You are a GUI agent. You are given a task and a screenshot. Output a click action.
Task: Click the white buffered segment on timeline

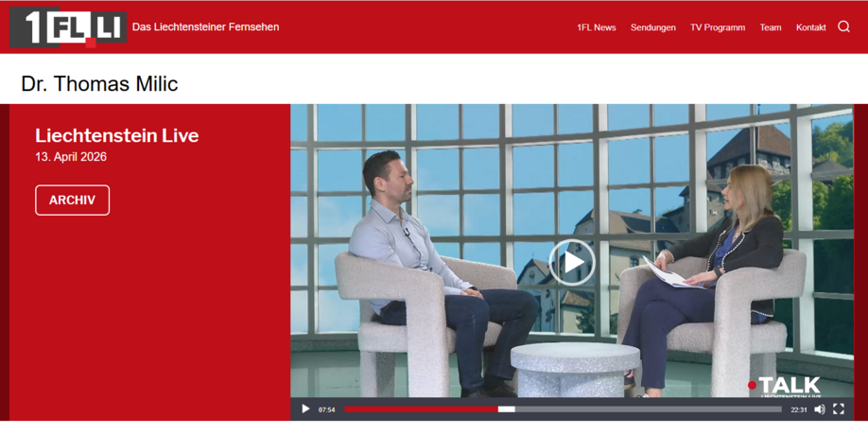tap(506, 409)
